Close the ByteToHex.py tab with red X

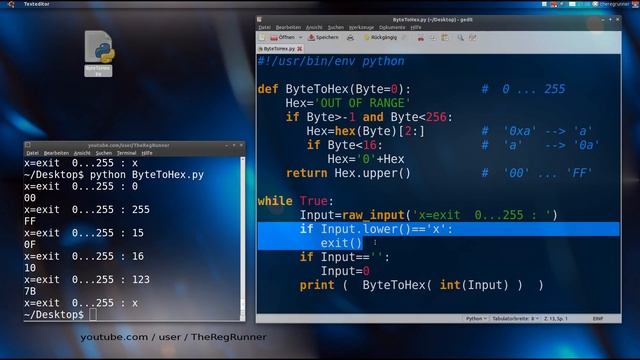pyautogui.click(x=300, y=49)
